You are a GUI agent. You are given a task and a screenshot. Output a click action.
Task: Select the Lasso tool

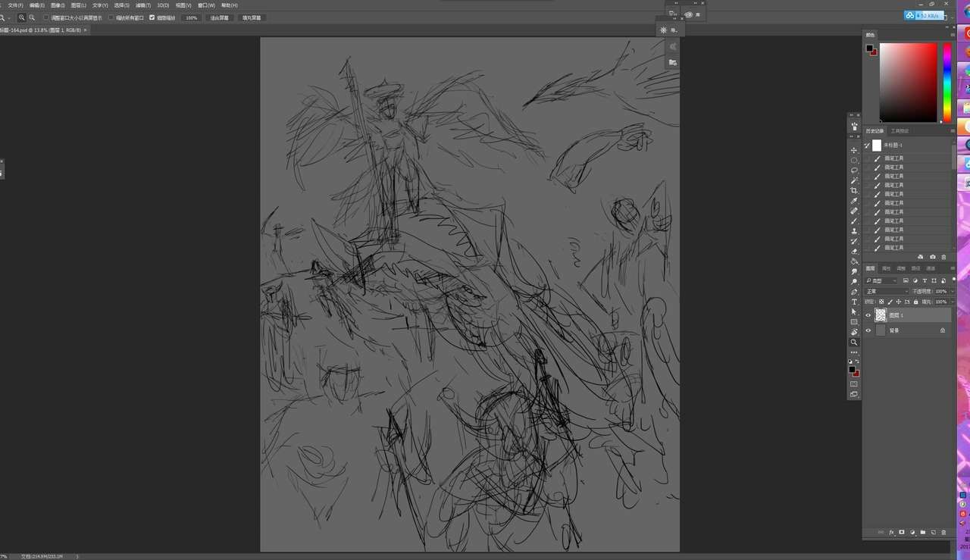click(854, 171)
